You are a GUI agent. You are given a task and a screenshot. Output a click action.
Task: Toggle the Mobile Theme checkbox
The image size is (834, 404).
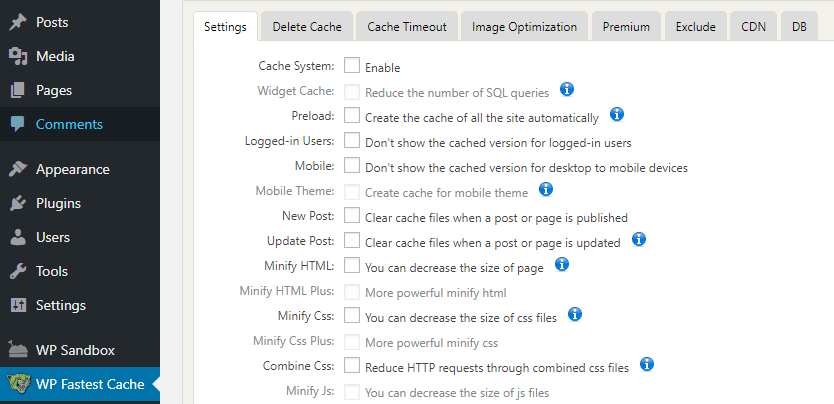(x=352, y=191)
